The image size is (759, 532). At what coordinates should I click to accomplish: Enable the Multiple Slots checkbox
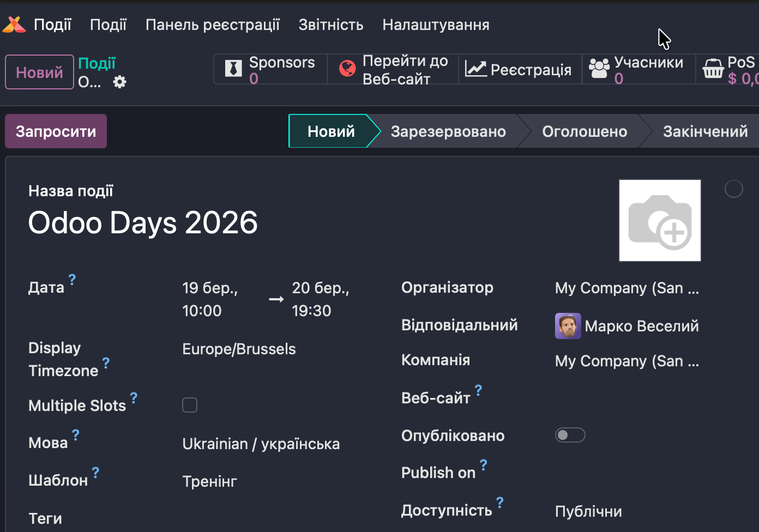point(190,405)
